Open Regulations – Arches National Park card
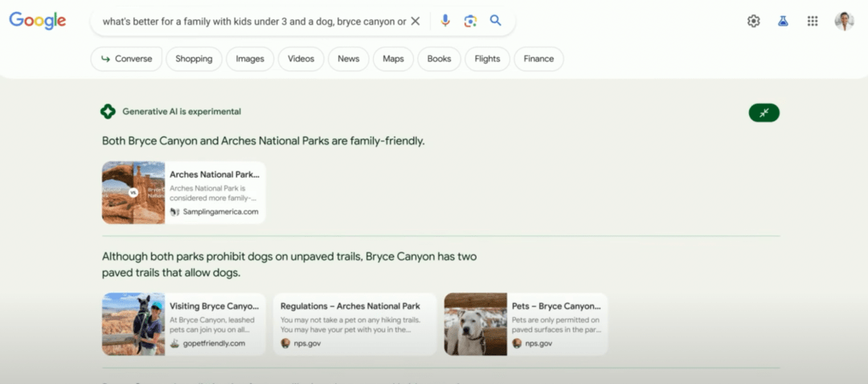 click(x=355, y=324)
